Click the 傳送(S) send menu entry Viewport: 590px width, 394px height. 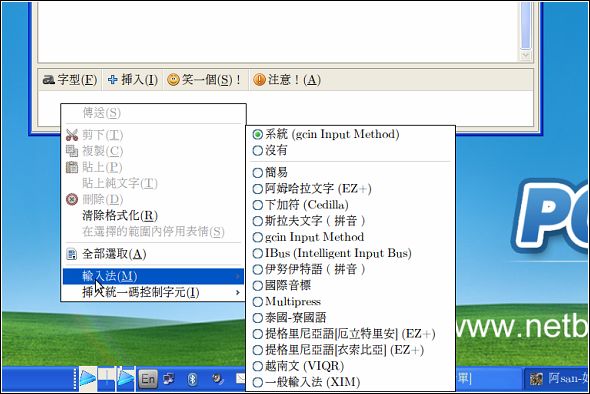click(x=153, y=113)
